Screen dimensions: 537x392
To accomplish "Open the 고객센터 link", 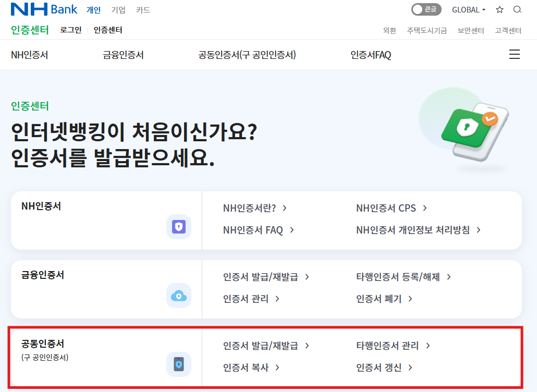I will (x=508, y=31).
